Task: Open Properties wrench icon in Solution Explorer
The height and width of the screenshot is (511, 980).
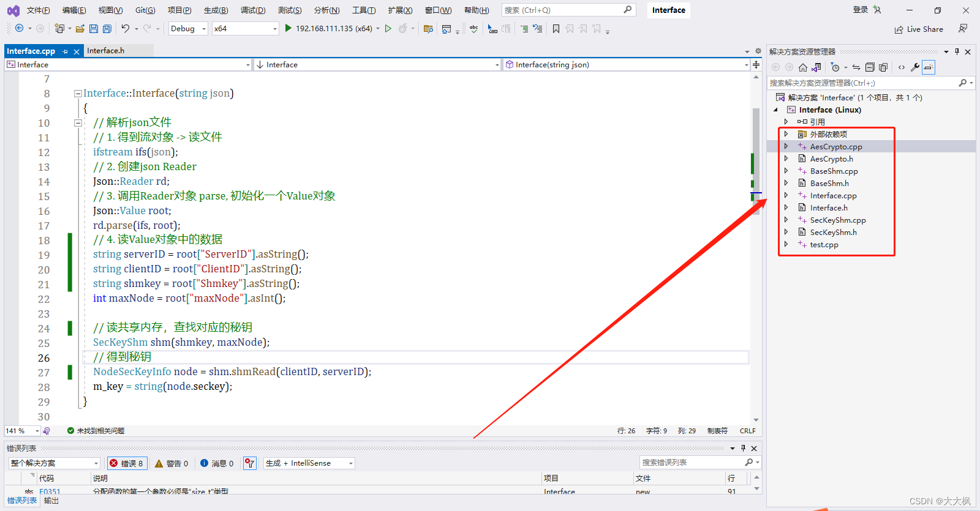Action: tap(915, 67)
